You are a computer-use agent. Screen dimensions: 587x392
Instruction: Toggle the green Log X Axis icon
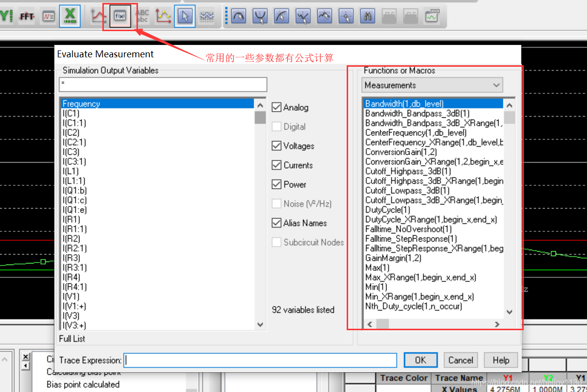[70, 16]
